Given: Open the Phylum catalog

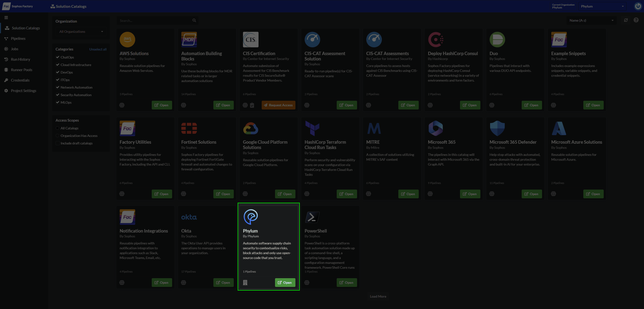Looking at the screenshot, I should 285,283.
